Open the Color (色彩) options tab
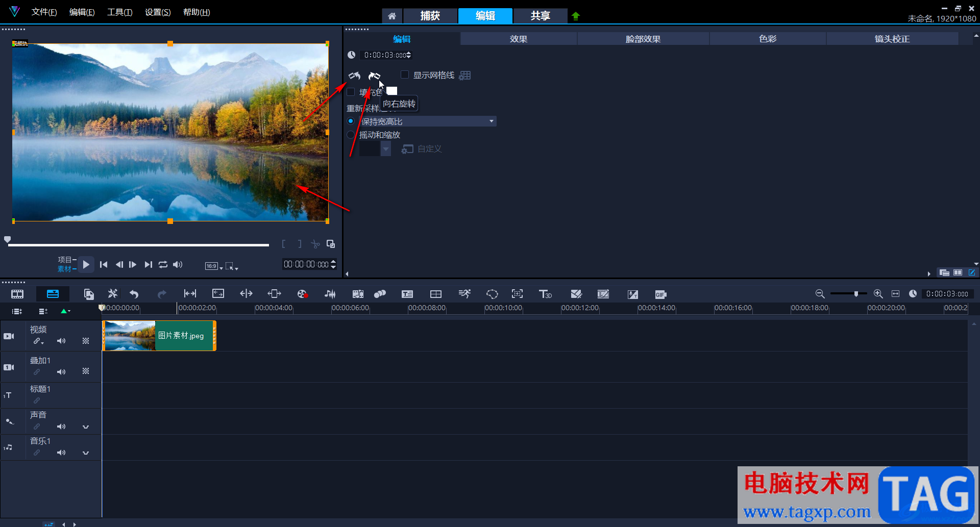Screen dimensions: 980x527 pyautogui.click(x=768, y=39)
